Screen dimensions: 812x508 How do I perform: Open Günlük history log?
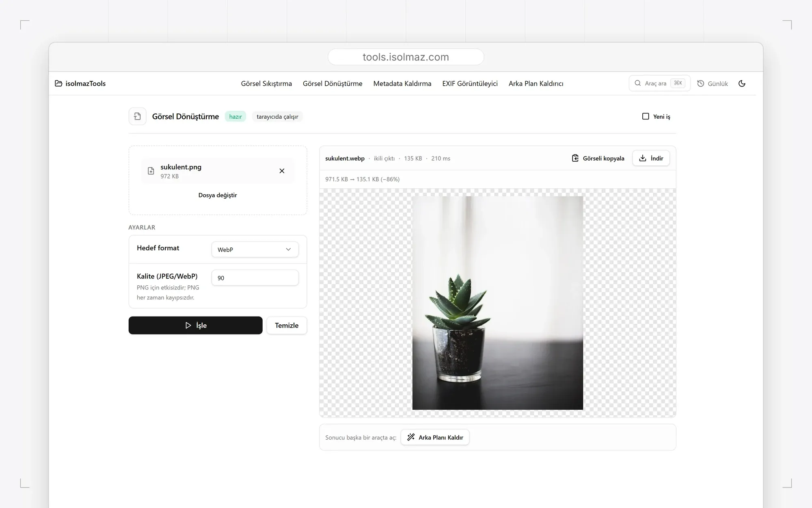click(x=713, y=83)
